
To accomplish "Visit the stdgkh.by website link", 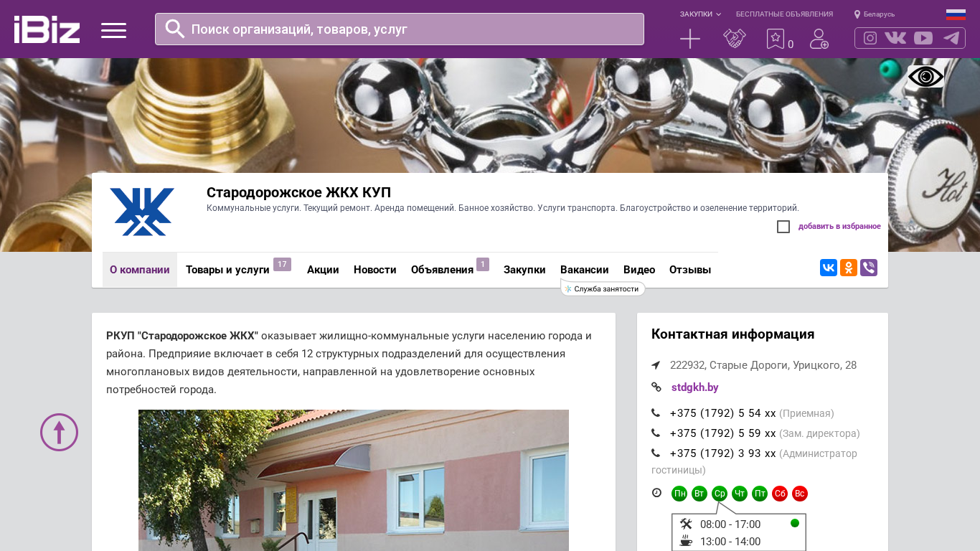I will pyautogui.click(x=695, y=387).
